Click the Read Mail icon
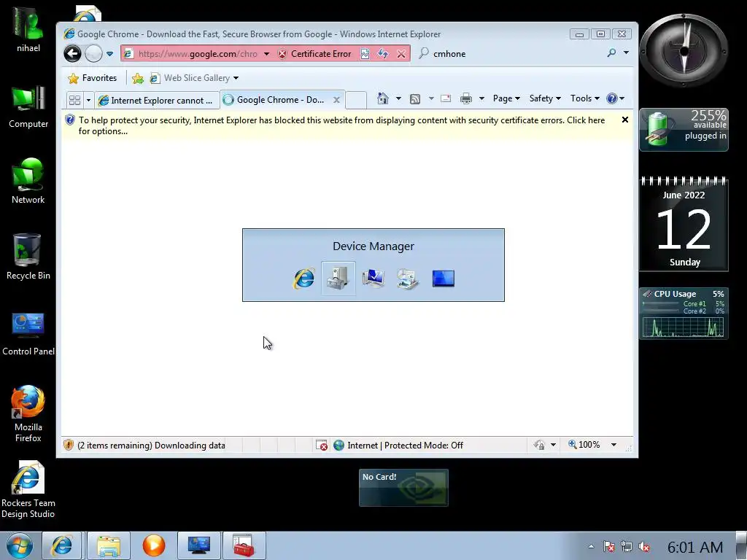This screenshot has height=560, width=747. [x=446, y=98]
